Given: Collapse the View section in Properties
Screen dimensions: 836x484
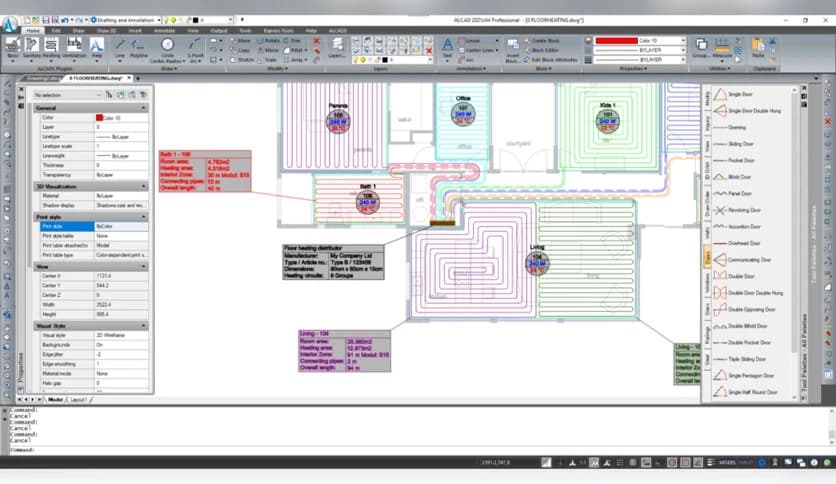Looking at the screenshot, I should (x=143, y=266).
